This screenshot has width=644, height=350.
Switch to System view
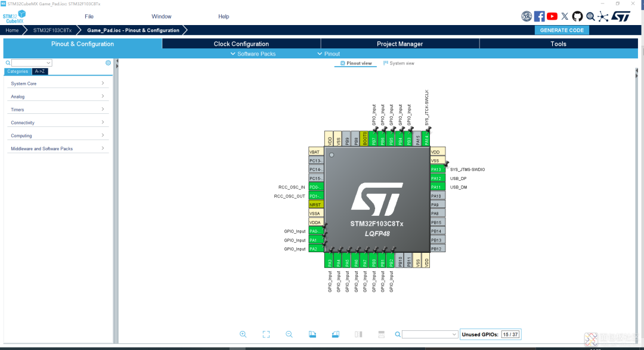[x=398, y=63]
